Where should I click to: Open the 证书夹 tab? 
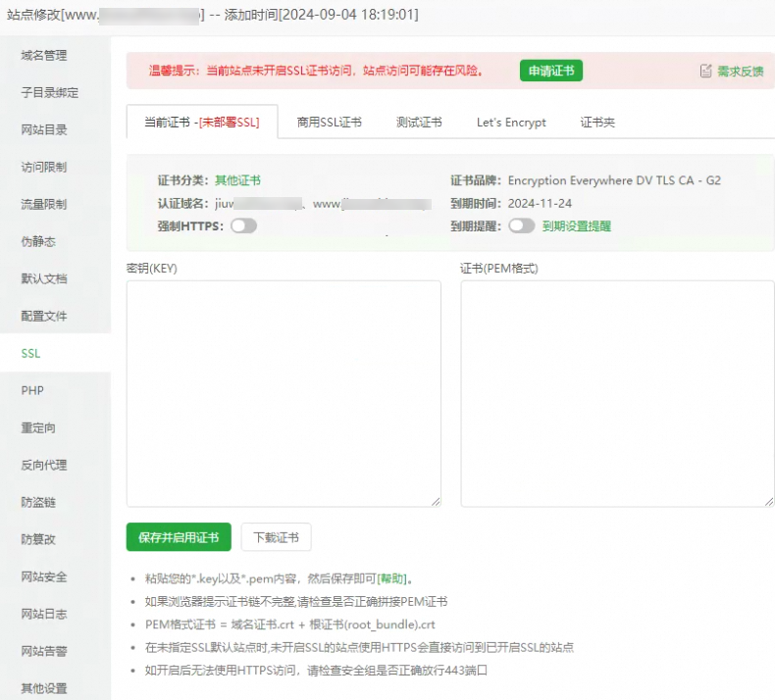tap(597, 122)
